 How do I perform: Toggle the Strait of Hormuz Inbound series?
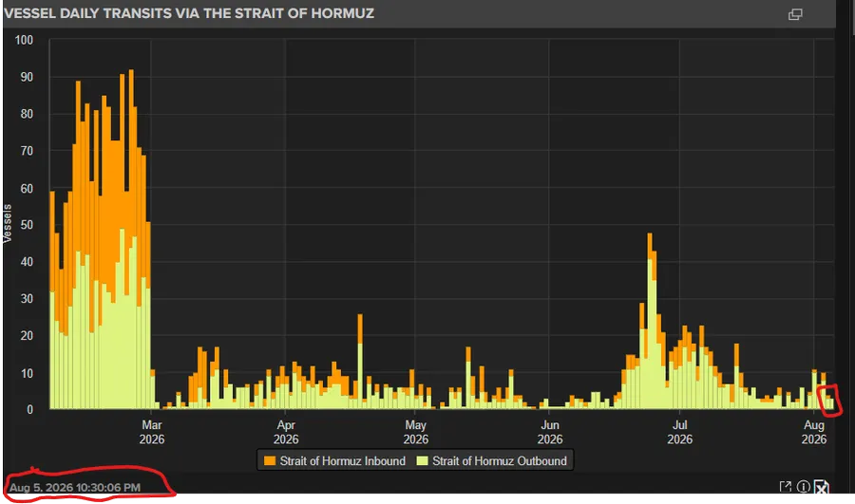pos(334,461)
